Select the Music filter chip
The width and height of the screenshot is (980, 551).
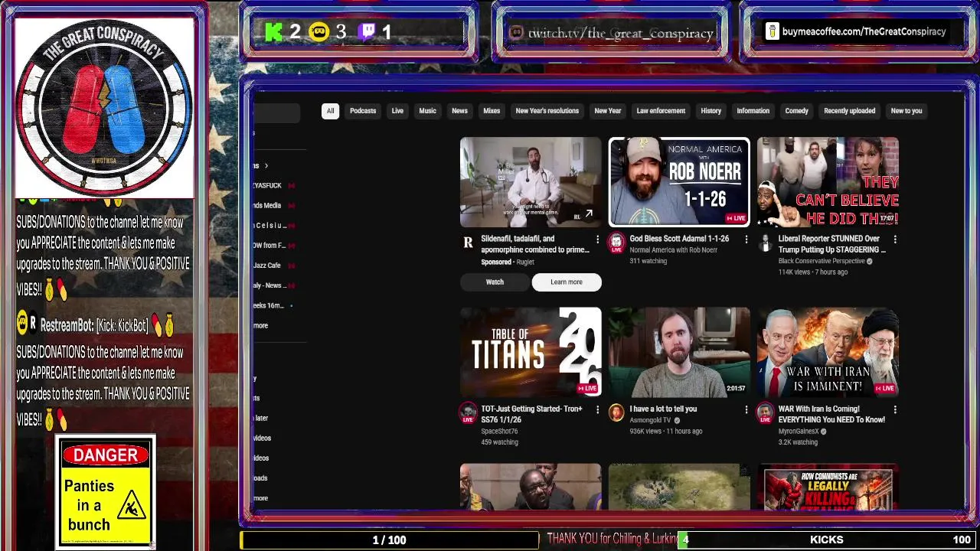427,111
